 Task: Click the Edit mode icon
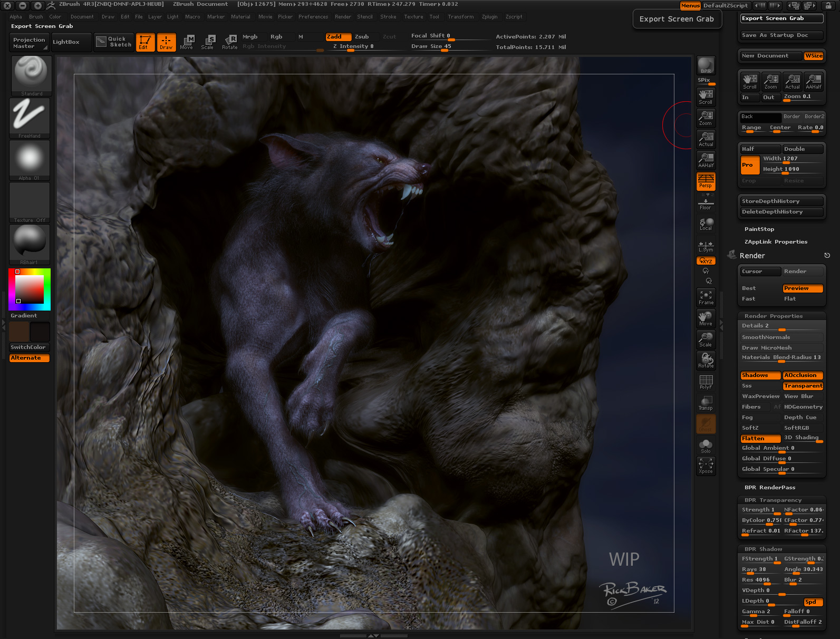click(x=145, y=42)
